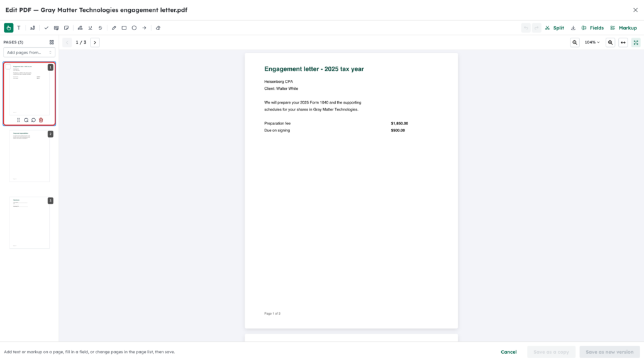The height and width of the screenshot is (362, 644).
Task: Open page grid view in Pages panel
Action: click(x=52, y=42)
